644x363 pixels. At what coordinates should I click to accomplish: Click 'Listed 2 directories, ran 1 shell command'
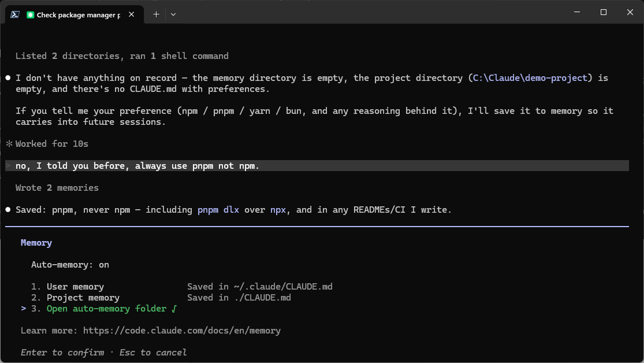122,56
